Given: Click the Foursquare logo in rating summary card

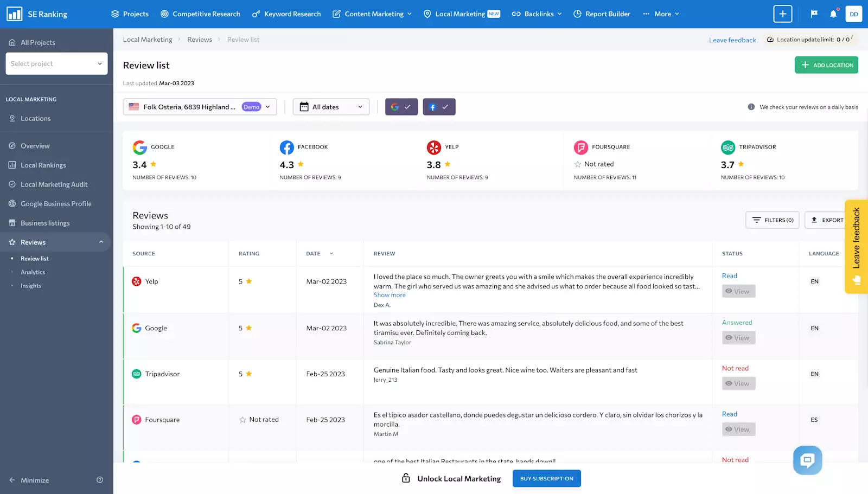Looking at the screenshot, I should [x=581, y=147].
